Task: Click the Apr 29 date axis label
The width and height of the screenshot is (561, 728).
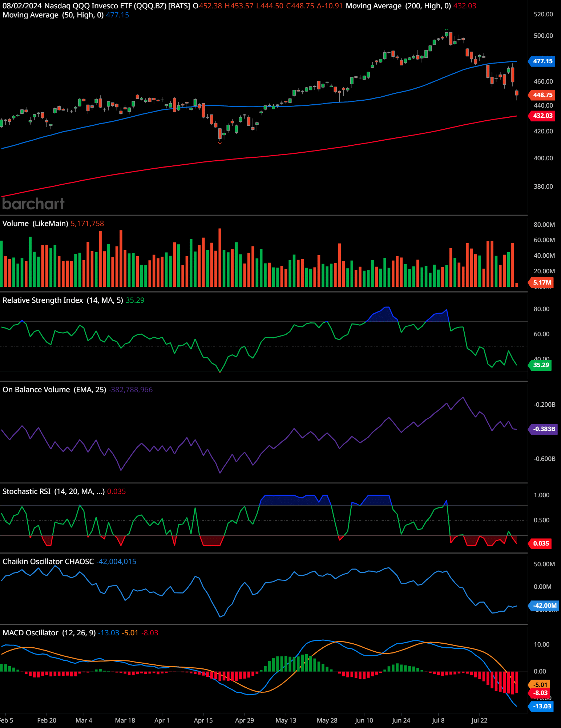Action: click(x=245, y=720)
